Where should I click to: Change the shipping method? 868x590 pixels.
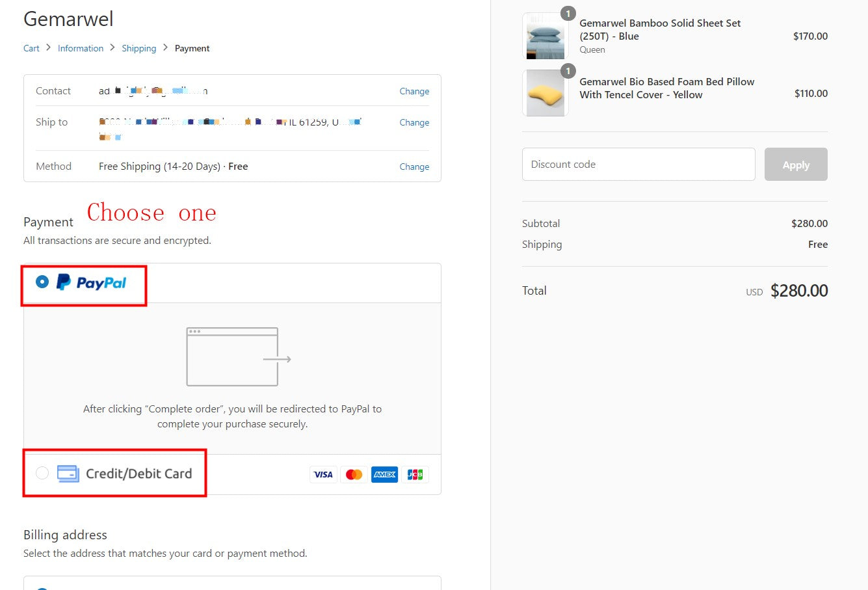(x=414, y=167)
